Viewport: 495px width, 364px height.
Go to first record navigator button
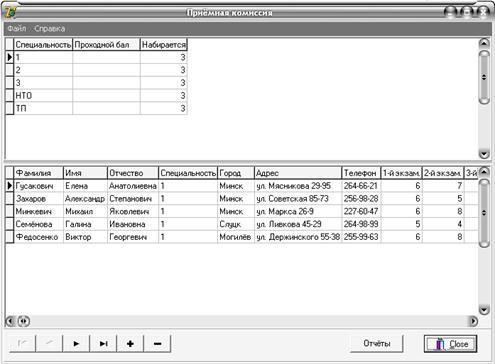[22, 343]
